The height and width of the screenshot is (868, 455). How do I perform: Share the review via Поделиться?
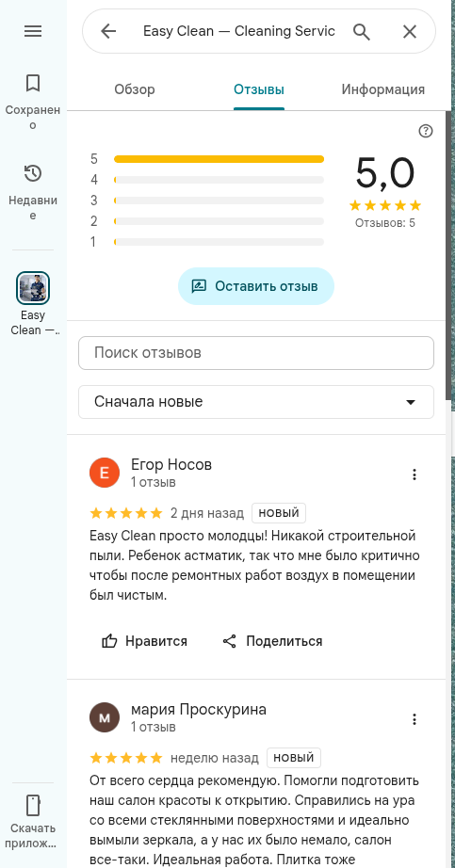pyautogui.click(x=272, y=641)
